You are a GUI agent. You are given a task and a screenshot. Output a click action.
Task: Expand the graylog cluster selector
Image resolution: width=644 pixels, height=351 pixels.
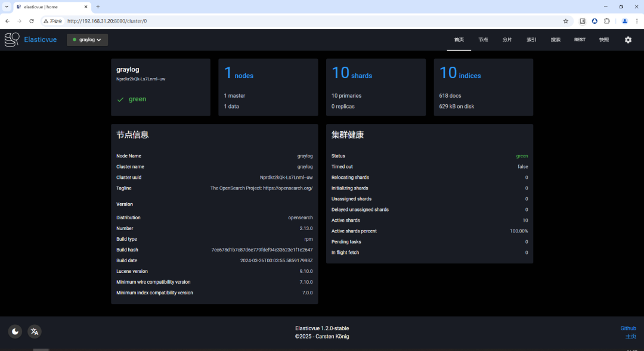(87, 40)
